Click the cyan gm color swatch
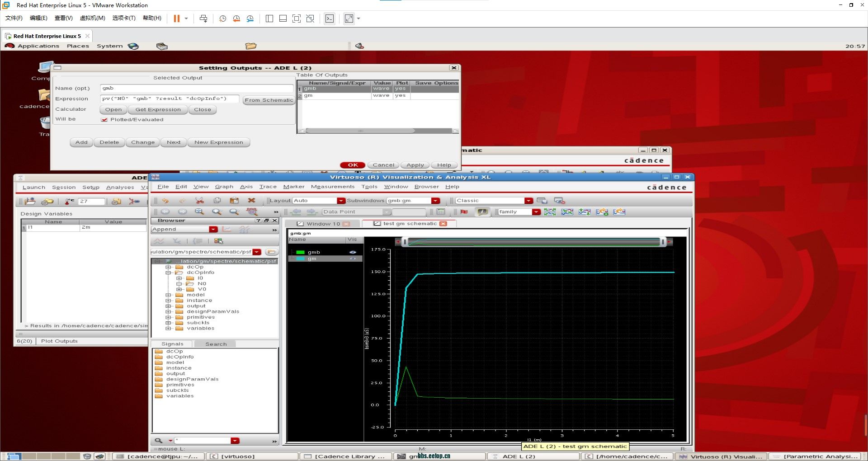This screenshot has height=461, width=868. point(300,259)
